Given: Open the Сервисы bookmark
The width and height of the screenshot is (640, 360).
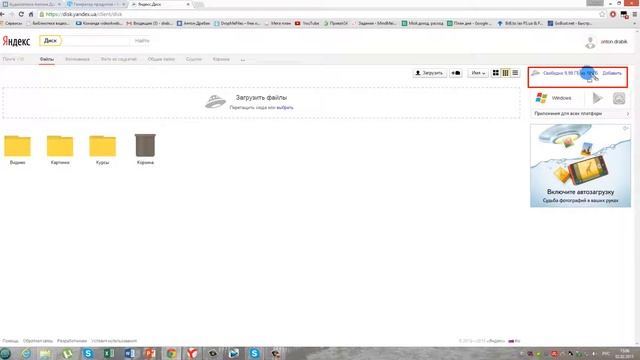Looking at the screenshot, I should tap(11, 23).
